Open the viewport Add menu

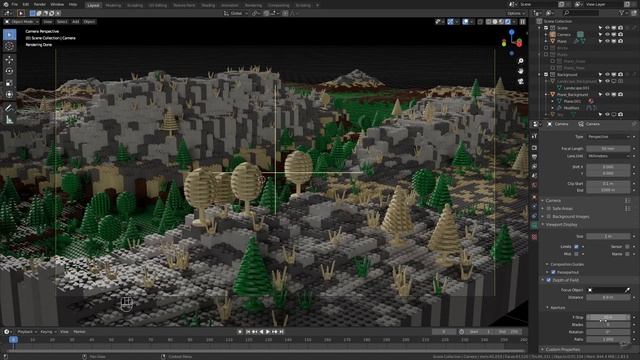coord(76,22)
